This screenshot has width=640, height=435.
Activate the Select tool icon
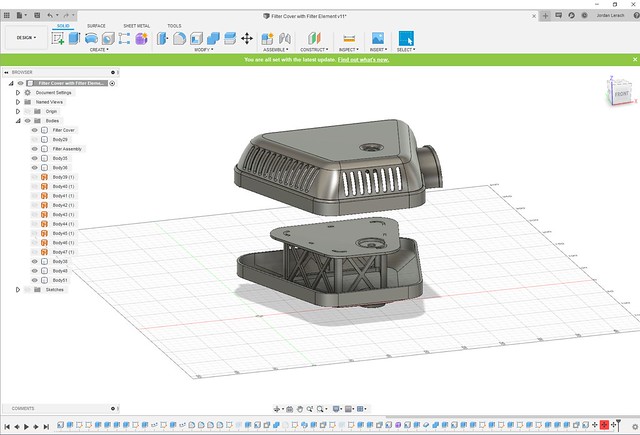point(406,38)
